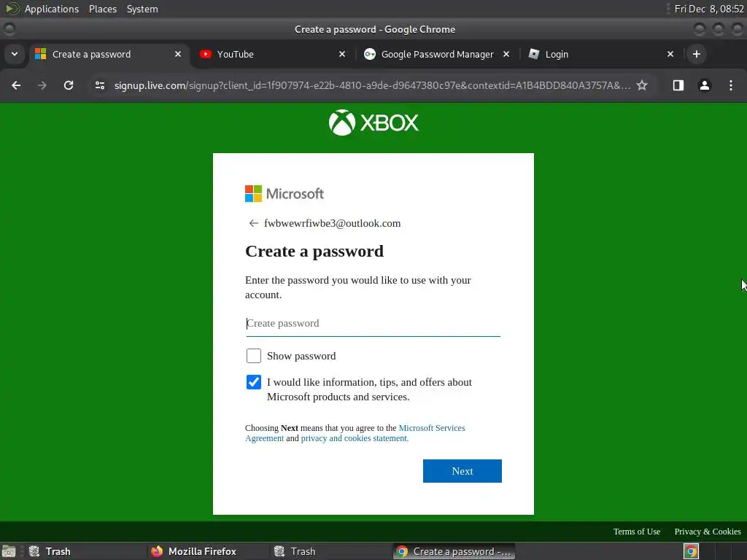Screen dimensions: 747x560
Task: Open the Chrome side panel
Action: [x=678, y=85]
